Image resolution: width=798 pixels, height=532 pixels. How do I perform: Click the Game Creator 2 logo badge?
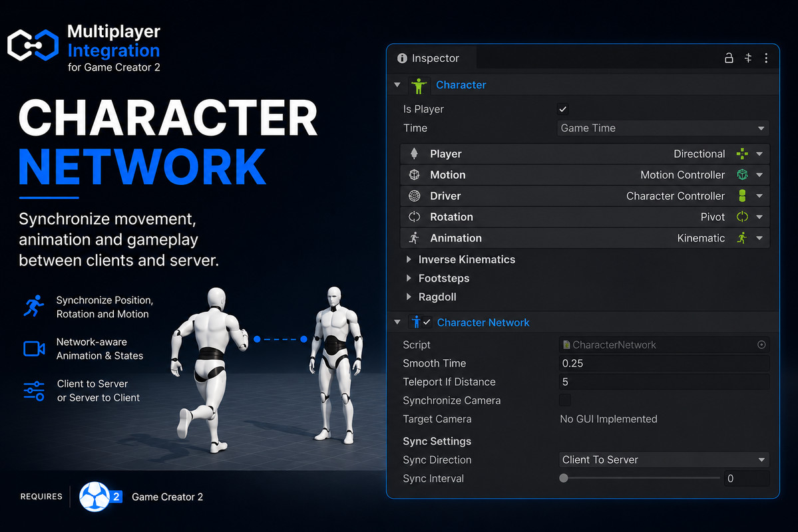(100, 496)
